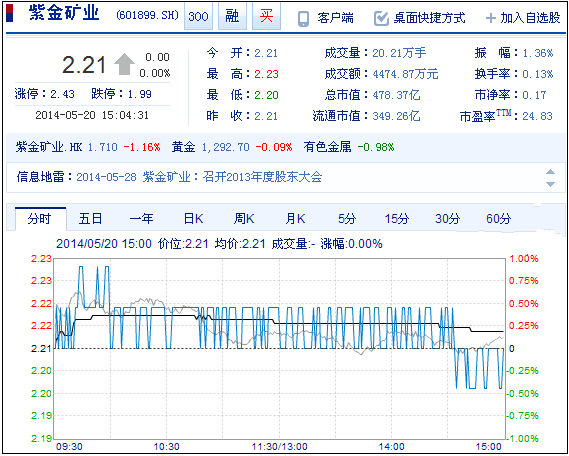Click the stock code (601899.SH)
The image size is (569, 456).
(148, 16)
